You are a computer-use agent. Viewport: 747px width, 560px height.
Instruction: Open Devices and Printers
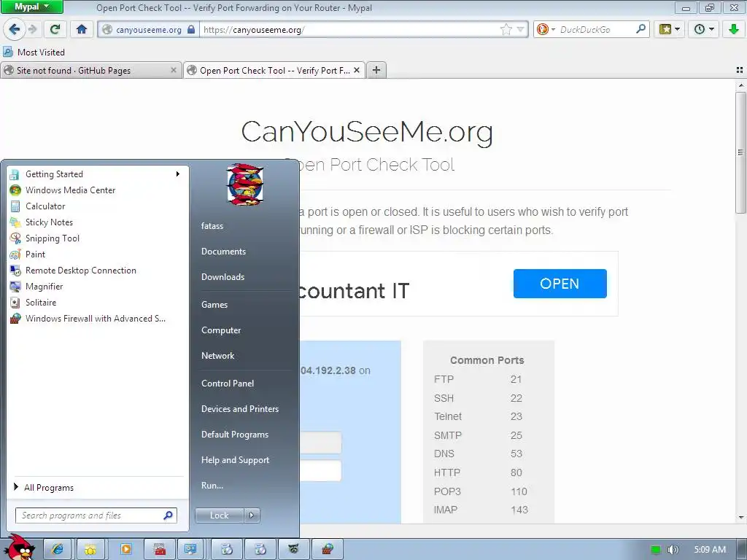(239, 409)
